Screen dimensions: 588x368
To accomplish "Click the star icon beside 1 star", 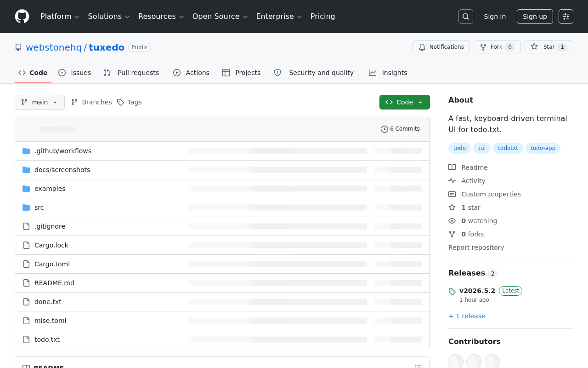I will (x=452, y=207).
